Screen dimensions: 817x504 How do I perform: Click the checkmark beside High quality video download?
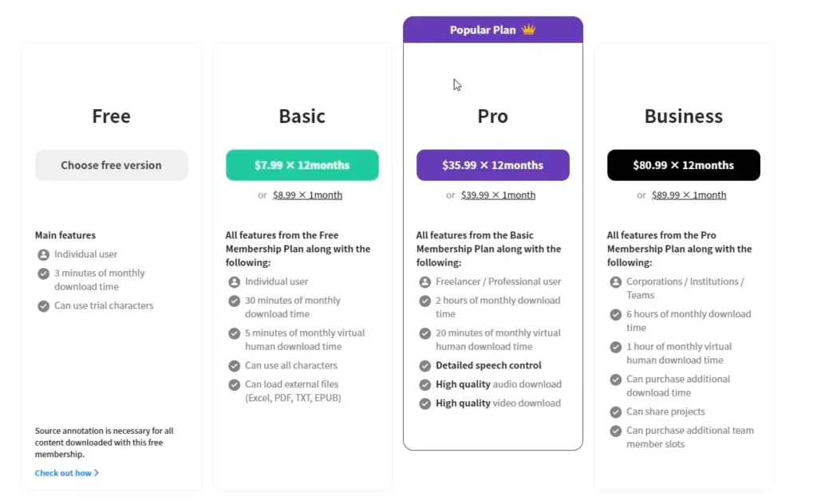click(425, 404)
